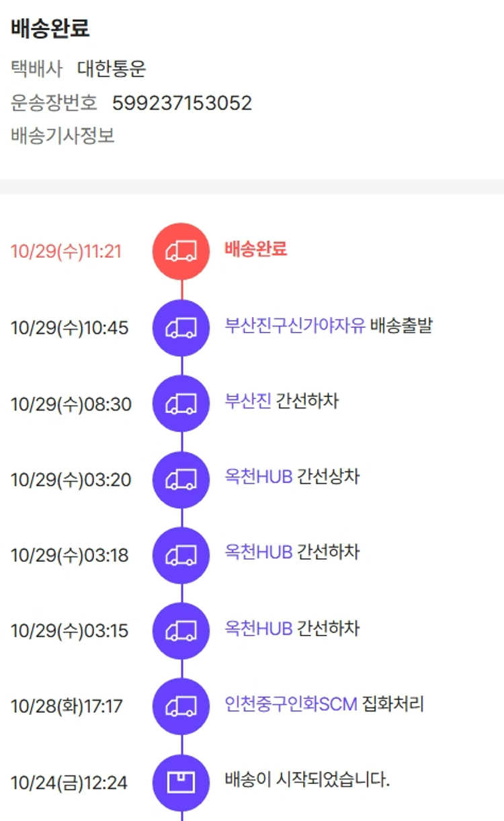Click truck icon for 부산진 간선하차
This screenshot has height=821, width=504.
[x=181, y=404]
